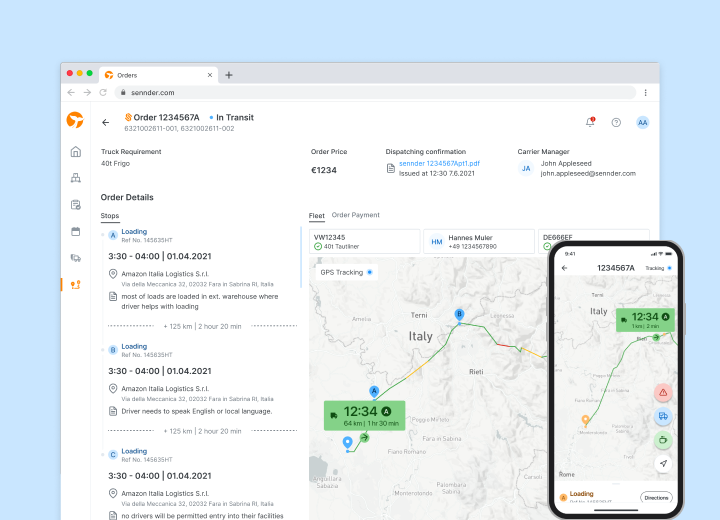Tap the location arrow button on phone map
720x520 pixels.
pyautogui.click(x=663, y=463)
